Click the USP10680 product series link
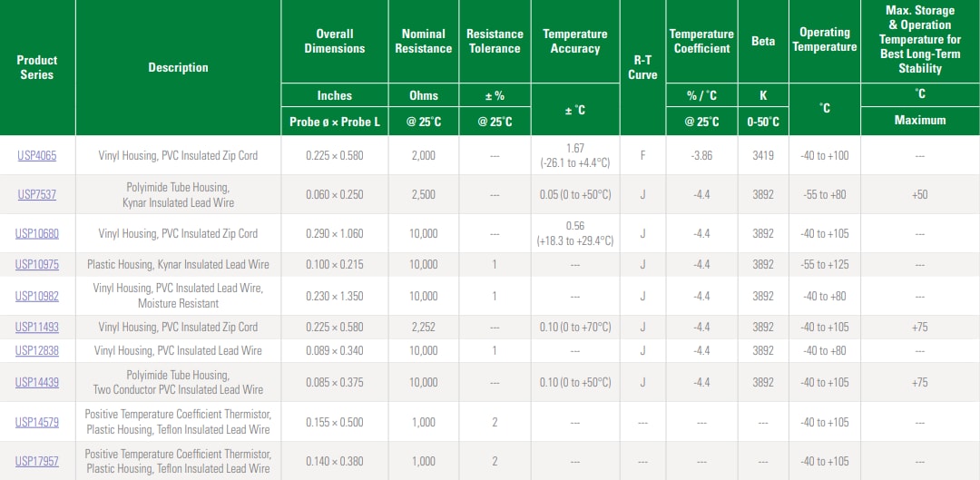 click(x=37, y=233)
